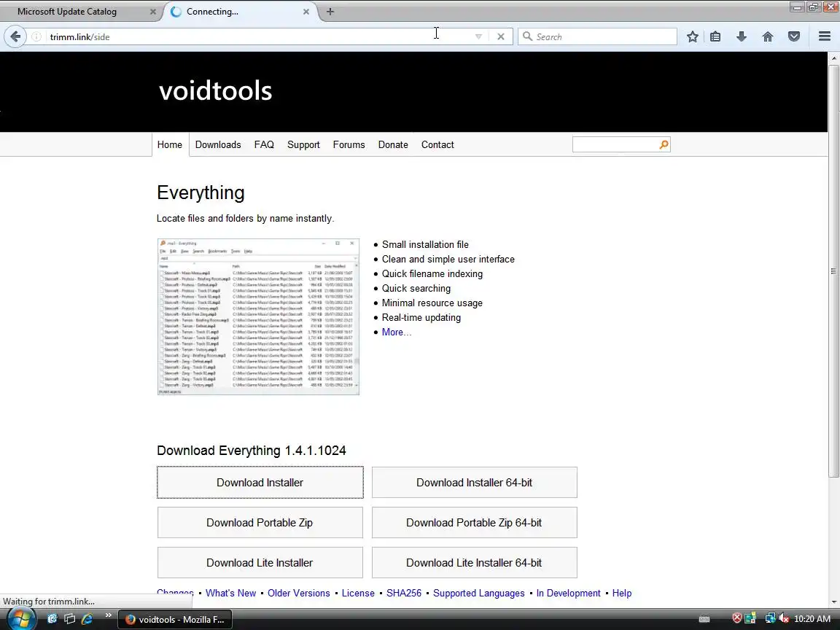This screenshot has width=840, height=630.
Task: Launch Internet Explorer from quick launch
Action: pos(87,619)
